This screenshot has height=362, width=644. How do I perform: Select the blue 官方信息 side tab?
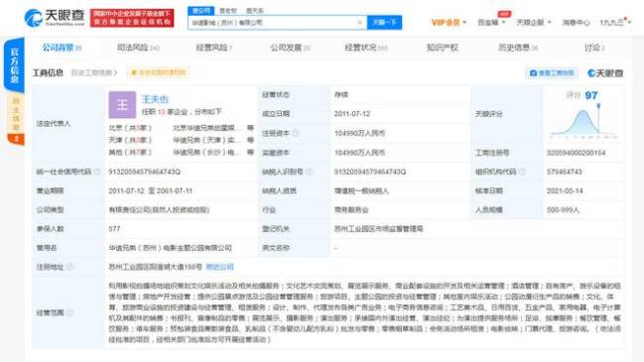pos(14,64)
